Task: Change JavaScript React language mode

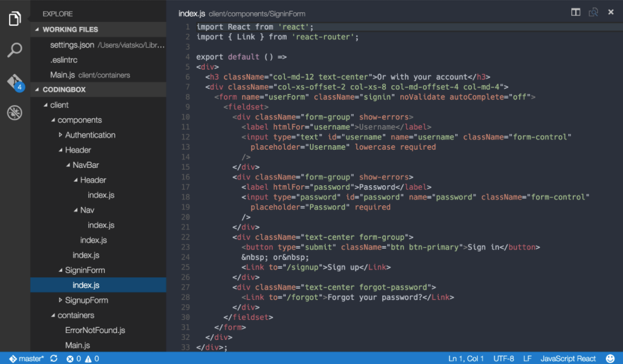Action: (x=568, y=358)
